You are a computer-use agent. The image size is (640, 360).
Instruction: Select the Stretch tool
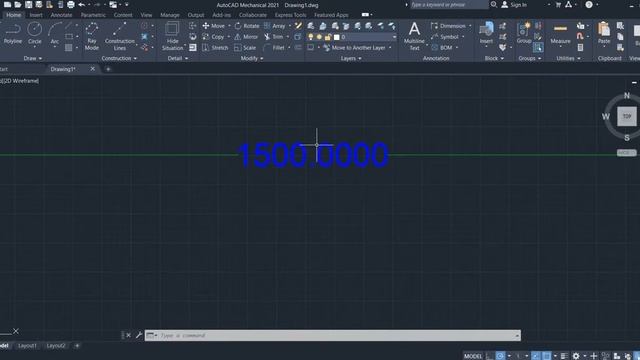215,48
